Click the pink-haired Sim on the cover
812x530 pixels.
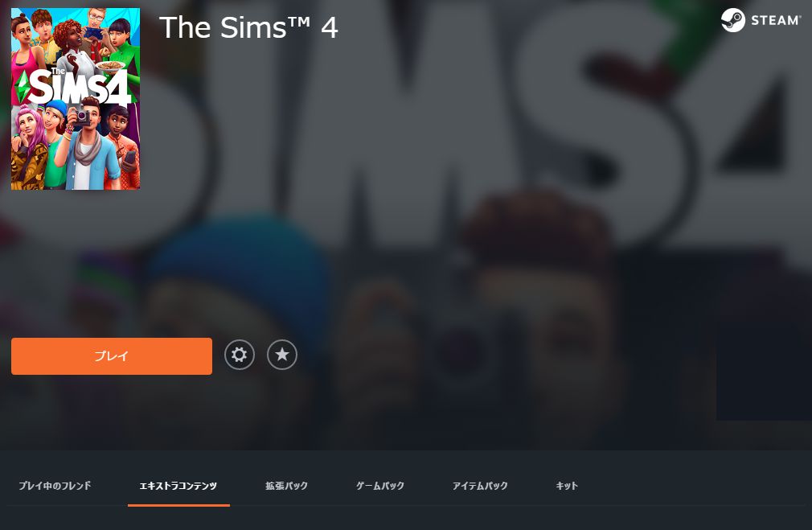28,148
